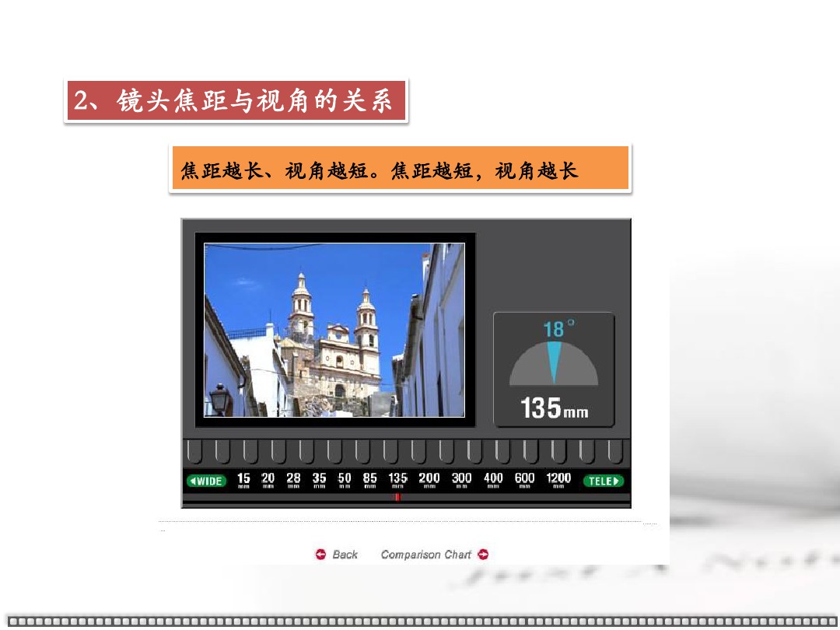This screenshot has height=630, width=840.
Task: Pick the 1200 mm focal length
Action: click(558, 480)
